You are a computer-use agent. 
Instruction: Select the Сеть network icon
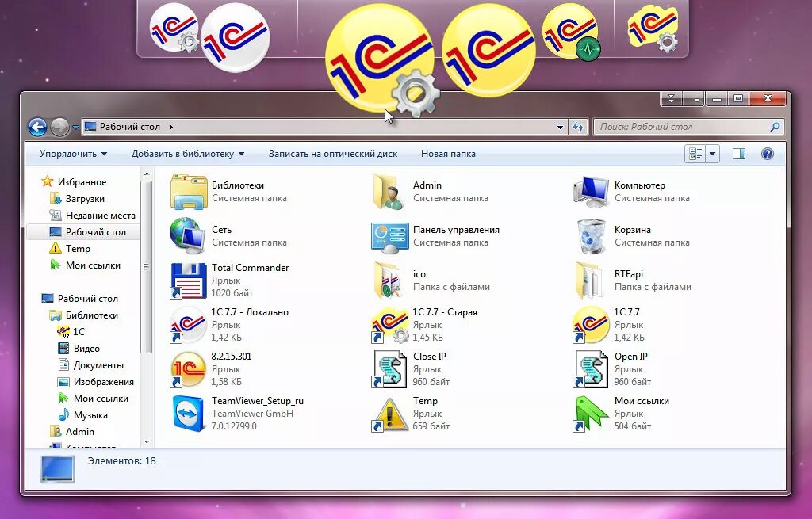tap(187, 235)
